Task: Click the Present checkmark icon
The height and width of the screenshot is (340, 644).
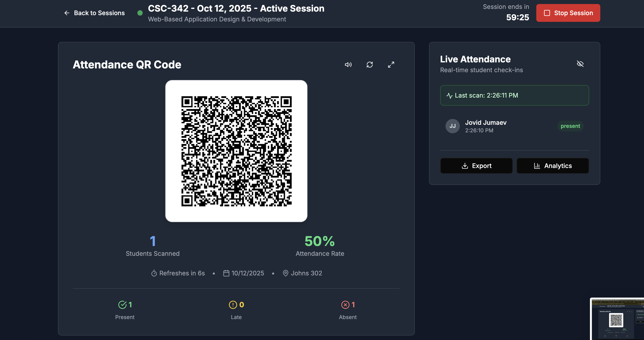Action: pyautogui.click(x=122, y=305)
